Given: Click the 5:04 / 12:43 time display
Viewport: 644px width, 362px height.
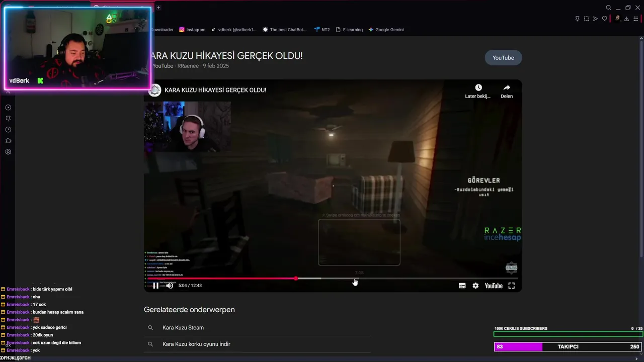Looking at the screenshot, I should tap(190, 286).
